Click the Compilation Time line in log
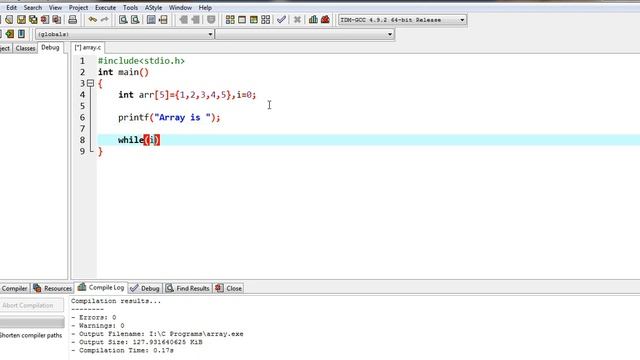The width and height of the screenshot is (640, 360). tap(122, 350)
